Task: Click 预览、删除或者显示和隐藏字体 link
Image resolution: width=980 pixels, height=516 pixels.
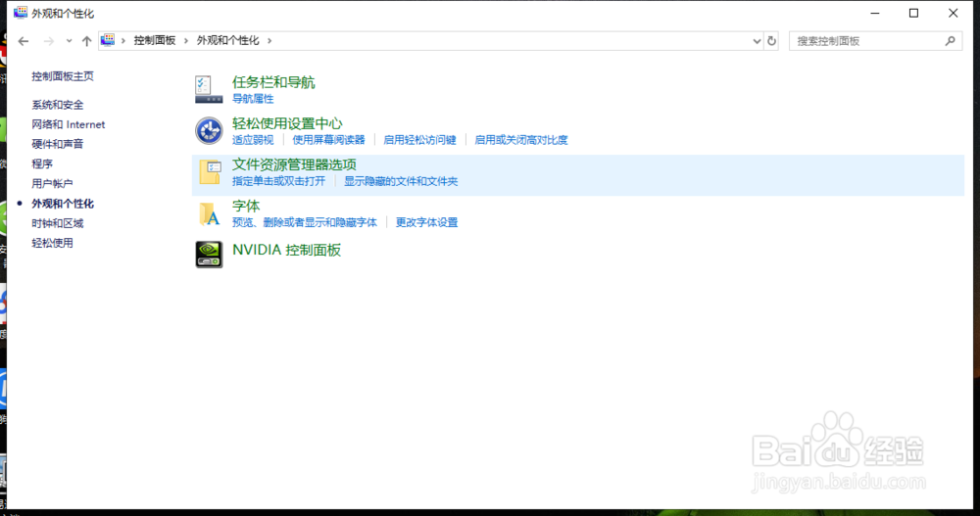Action: pyautogui.click(x=305, y=222)
